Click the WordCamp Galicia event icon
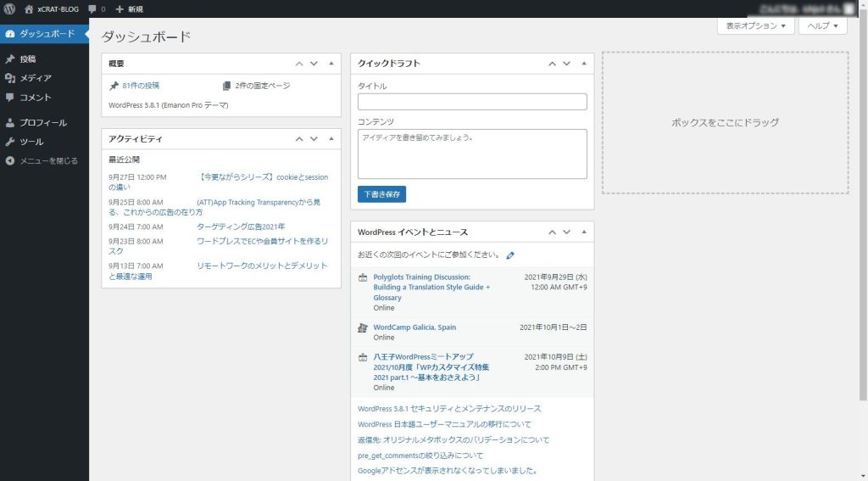 pyautogui.click(x=363, y=328)
